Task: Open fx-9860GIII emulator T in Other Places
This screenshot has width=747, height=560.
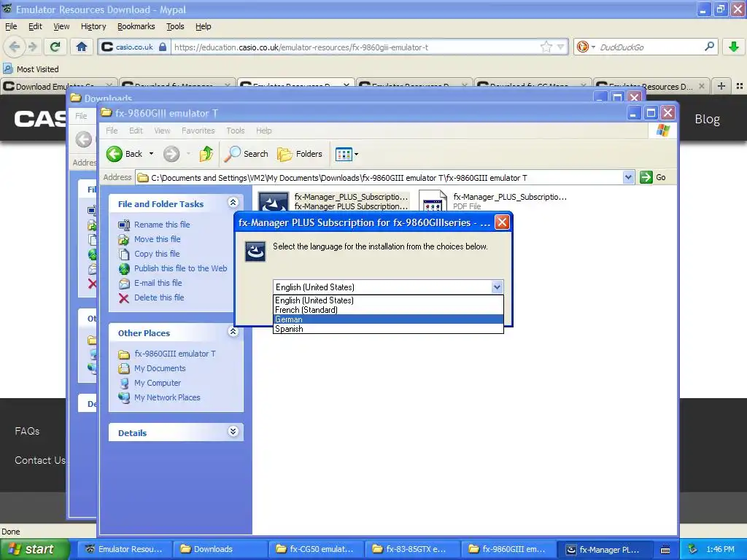Action: click(x=175, y=354)
